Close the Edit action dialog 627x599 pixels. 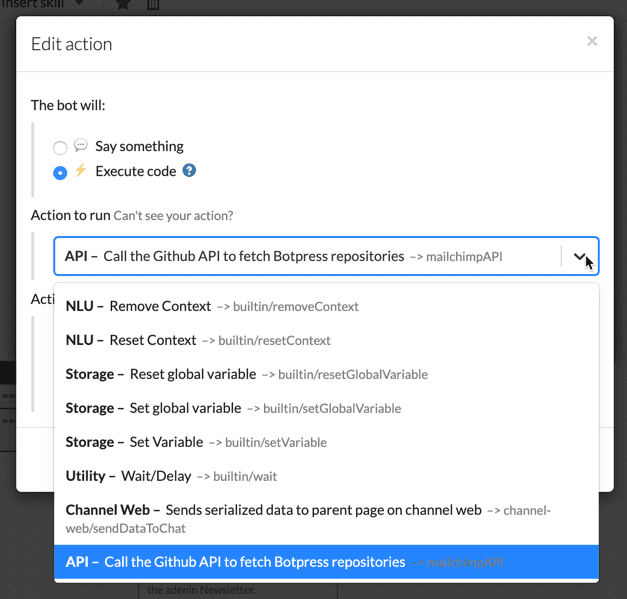click(592, 41)
